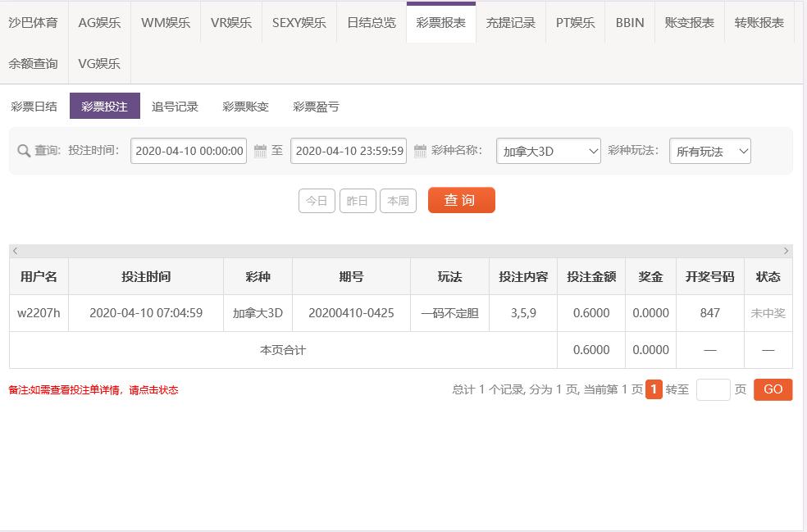
Task: Click the 今日 quick filter button
Action: click(x=317, y=201)
